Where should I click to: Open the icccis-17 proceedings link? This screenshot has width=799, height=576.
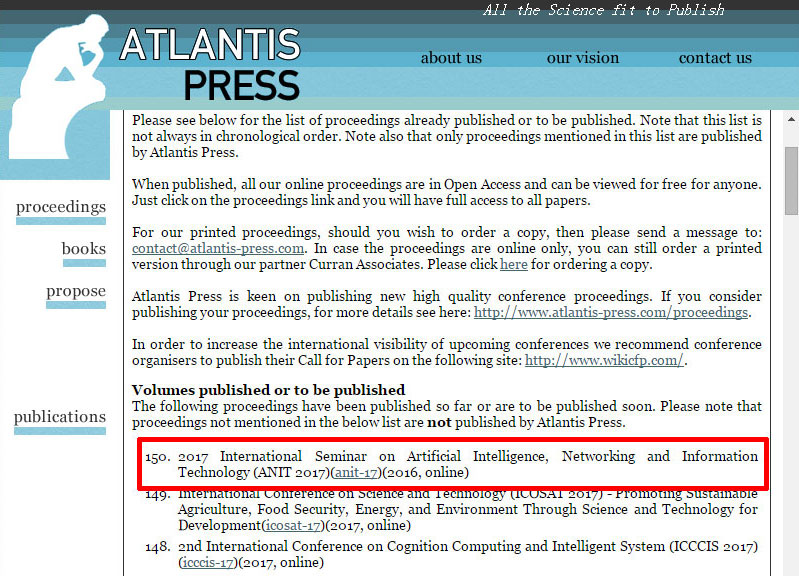208,562
